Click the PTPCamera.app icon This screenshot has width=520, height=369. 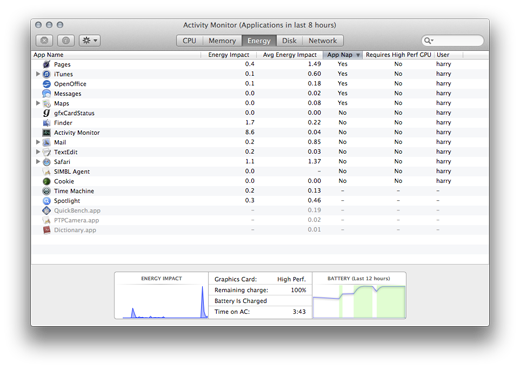tap(47, 220)
